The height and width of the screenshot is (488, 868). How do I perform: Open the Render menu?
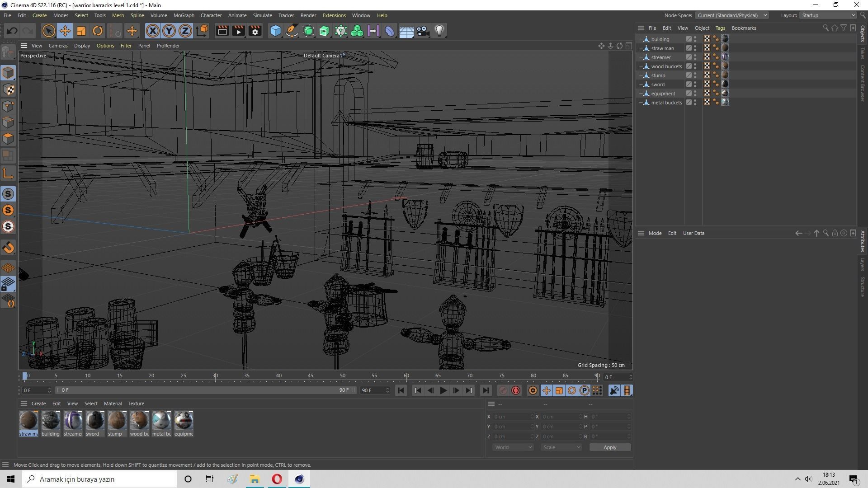pos(308,15)
